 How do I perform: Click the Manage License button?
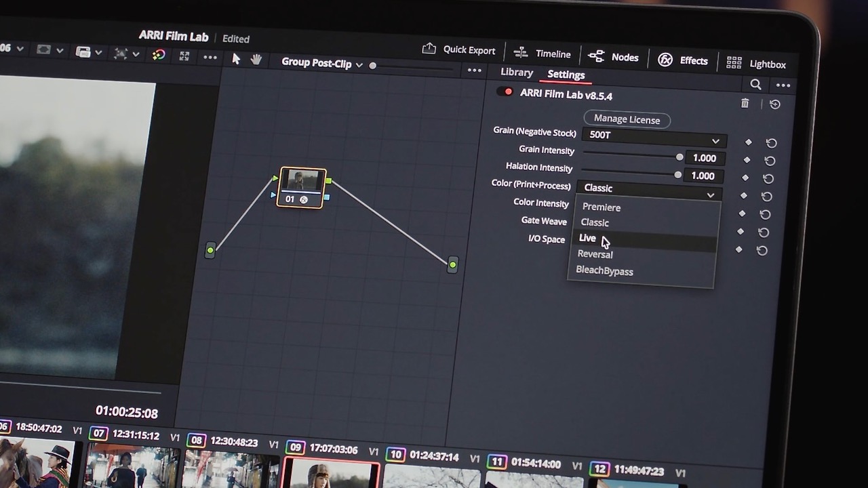pos(626,119)
